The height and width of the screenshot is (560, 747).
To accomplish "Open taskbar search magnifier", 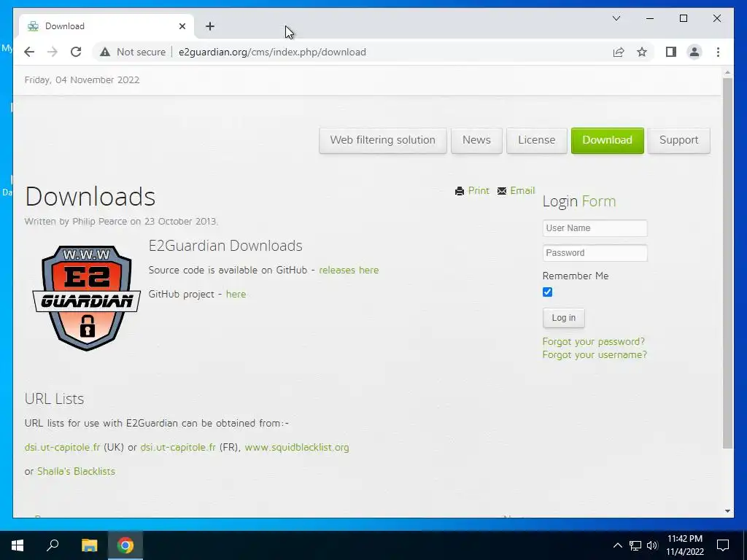I will pos(53,545).
